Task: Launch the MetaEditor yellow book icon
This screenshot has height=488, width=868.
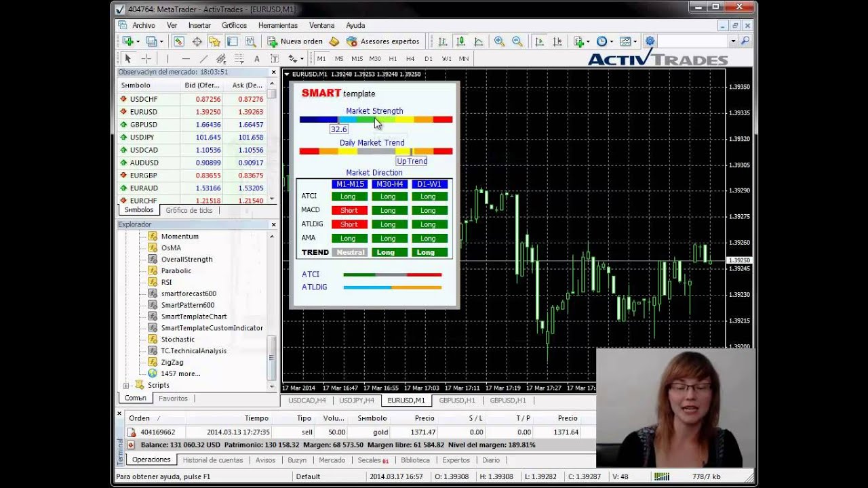Action: tap(334, 41)
